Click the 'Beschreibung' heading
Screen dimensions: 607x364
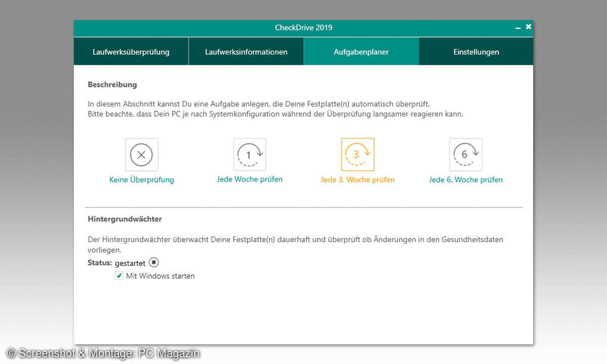tap(112, 84)
